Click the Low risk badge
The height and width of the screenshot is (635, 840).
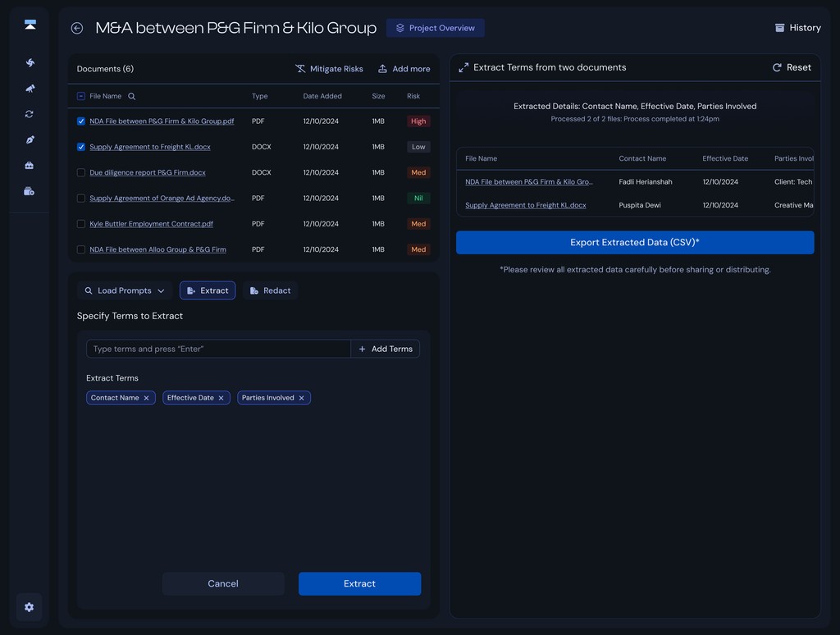point(418,147)
